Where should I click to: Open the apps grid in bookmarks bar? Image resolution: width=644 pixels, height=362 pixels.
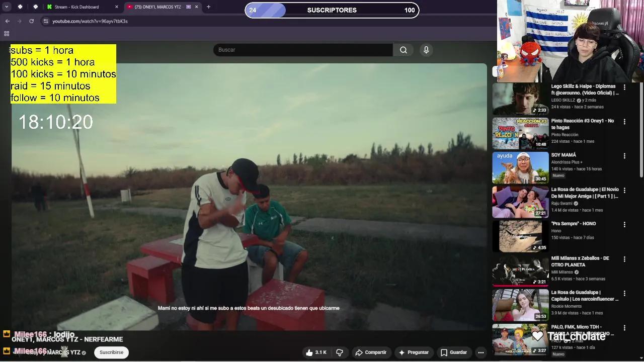click(x=7, y=34)
